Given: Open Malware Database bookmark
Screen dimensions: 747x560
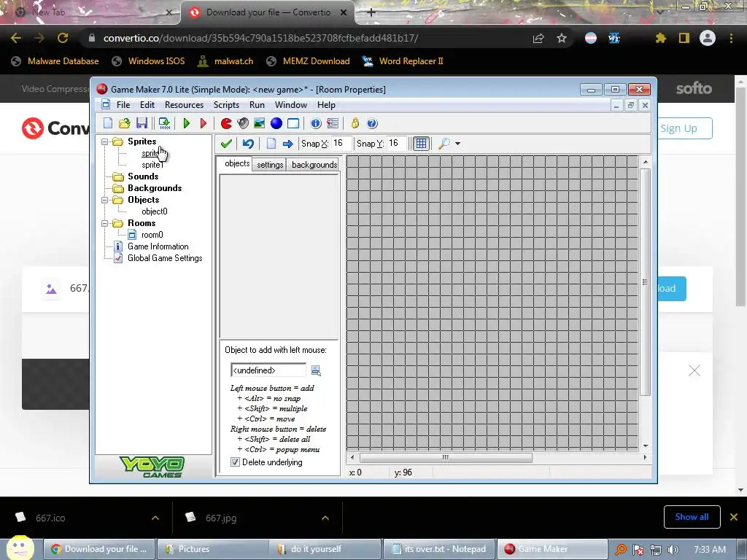Looking at the screenshot, I should 55,61.
